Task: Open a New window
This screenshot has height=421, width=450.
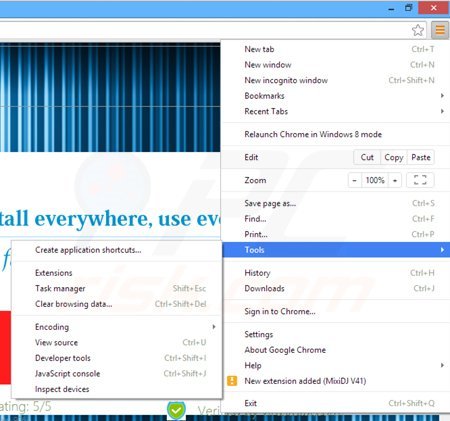Action: (336, 65)
